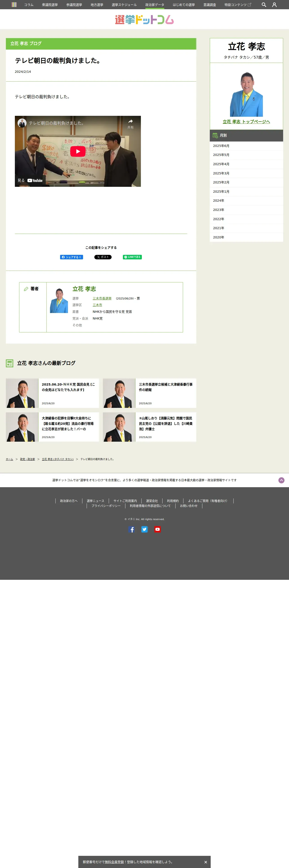Open footer link 利用者情報の外部送信について
Screen dimensions: 289x868
tap(150, 506)
